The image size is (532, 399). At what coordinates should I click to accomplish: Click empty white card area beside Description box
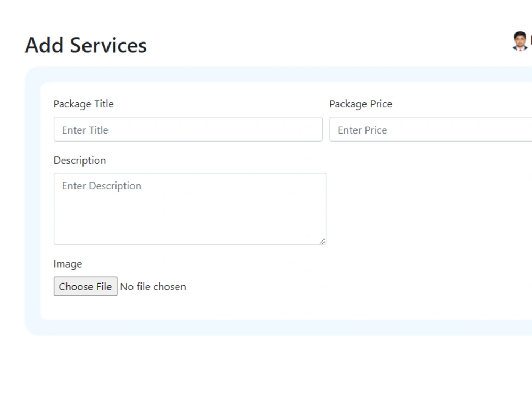click(428, 209)
